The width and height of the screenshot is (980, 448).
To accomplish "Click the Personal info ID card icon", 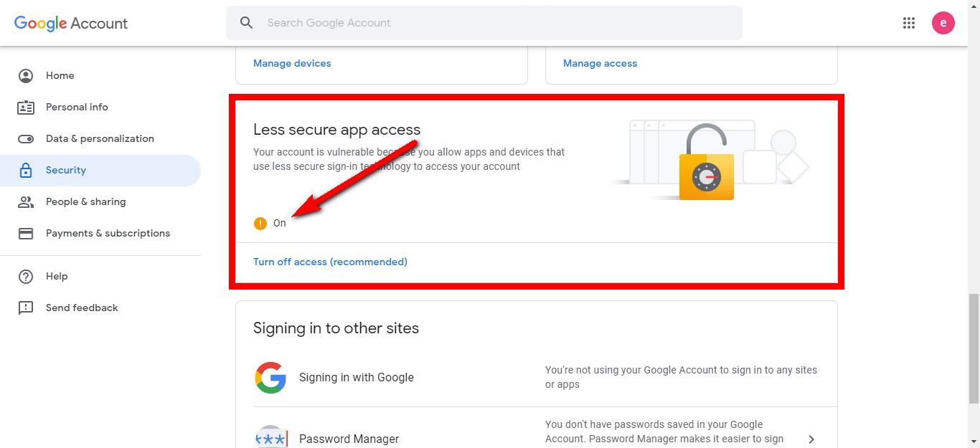I will [26, 107].
